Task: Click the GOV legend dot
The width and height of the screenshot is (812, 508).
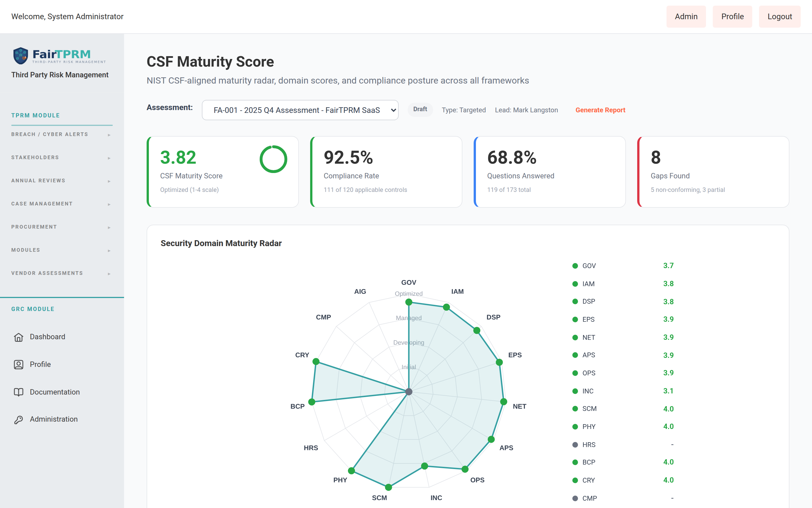Action: pos(575,266)
